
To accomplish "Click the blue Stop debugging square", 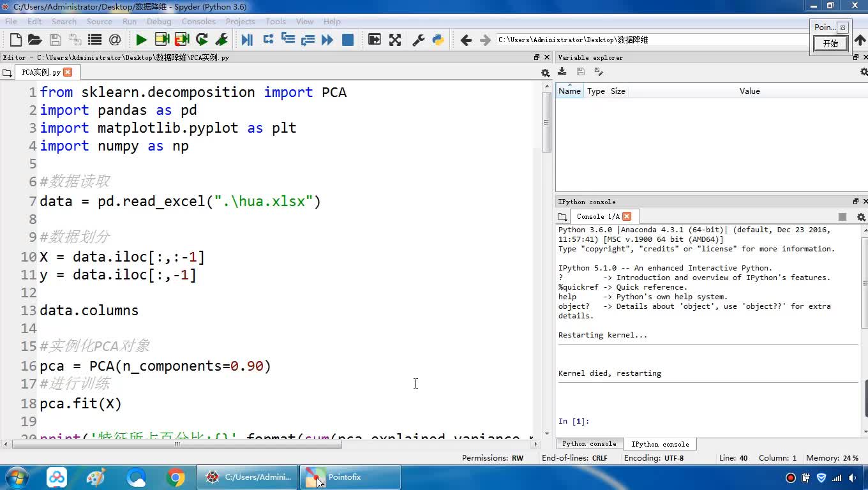I will pyautogui.click(x=348, y=40).
